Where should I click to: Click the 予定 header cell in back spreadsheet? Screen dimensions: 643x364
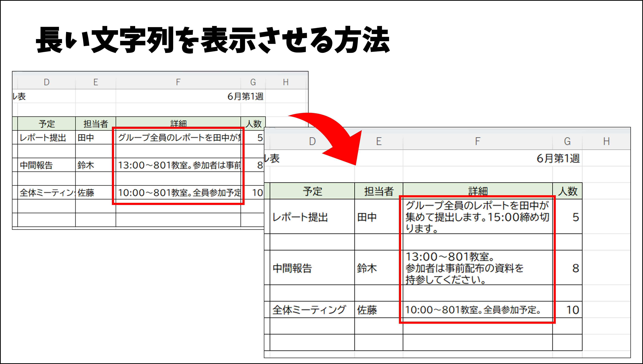click(x=47, y=123)
